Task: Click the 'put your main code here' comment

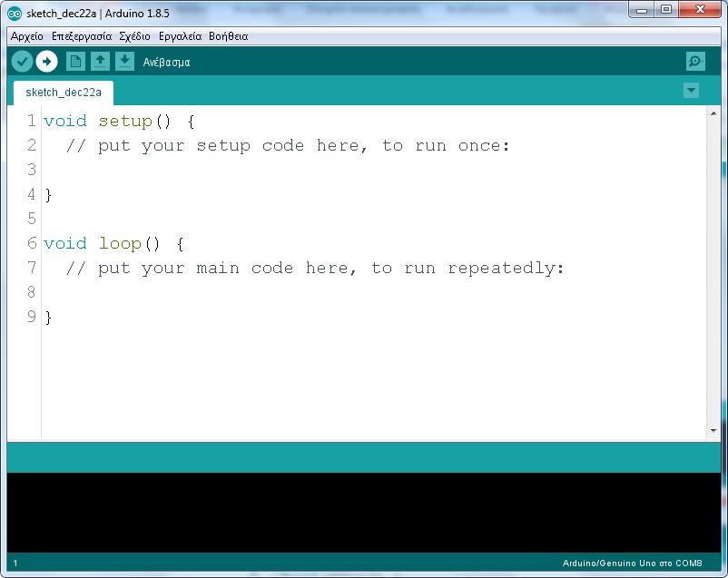Action: coord(315,269)
